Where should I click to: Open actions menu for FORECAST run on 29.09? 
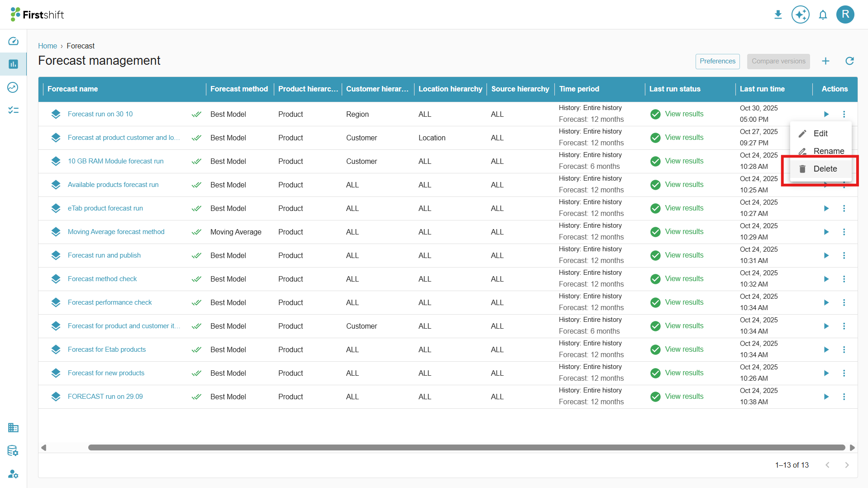pos(844,397)
